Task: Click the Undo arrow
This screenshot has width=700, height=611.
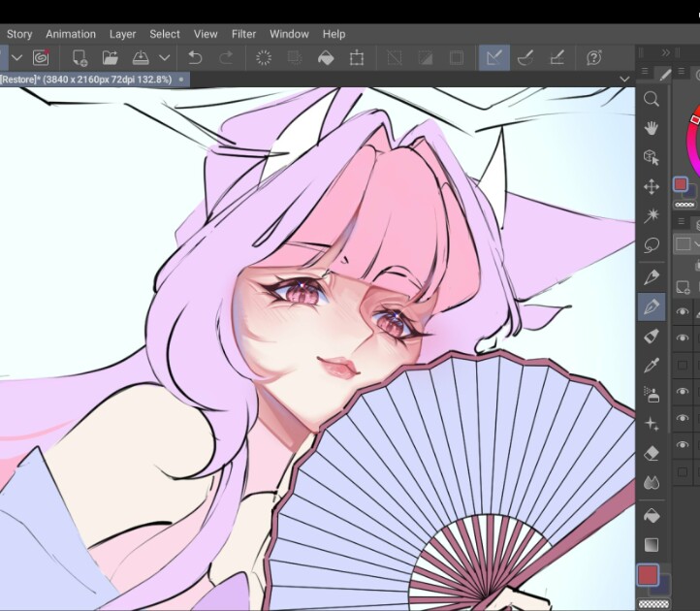Action: coord(195,57)
